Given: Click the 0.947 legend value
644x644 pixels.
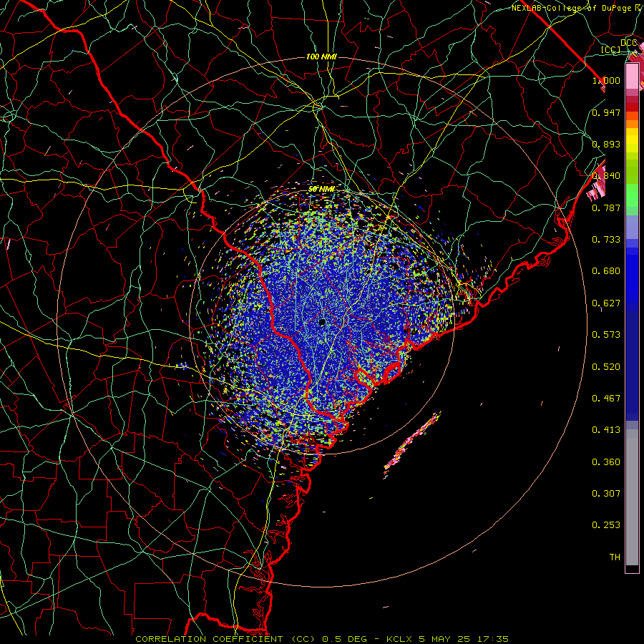Looking at the screenshot, I should tap(606, 112).
